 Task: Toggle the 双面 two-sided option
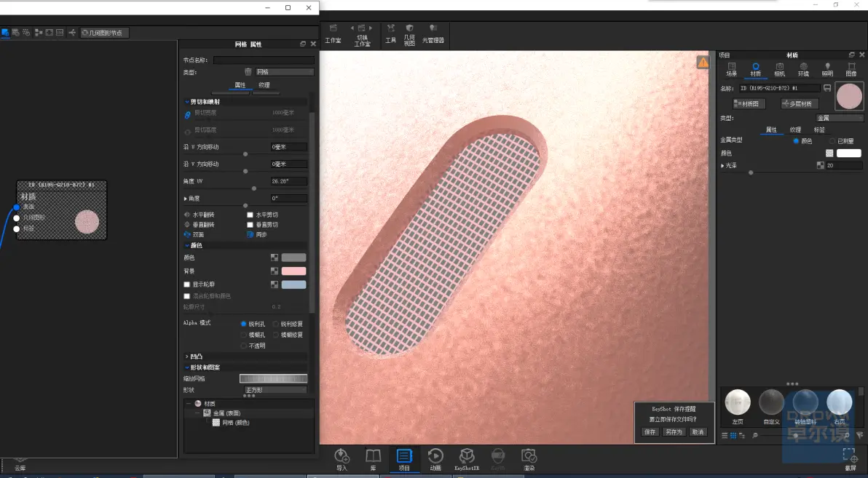pyautogui.click(x=187, y=234)
